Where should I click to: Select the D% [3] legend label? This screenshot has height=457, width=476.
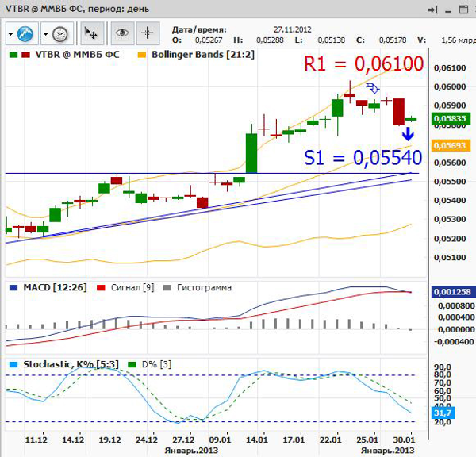[x=156, y=364]
